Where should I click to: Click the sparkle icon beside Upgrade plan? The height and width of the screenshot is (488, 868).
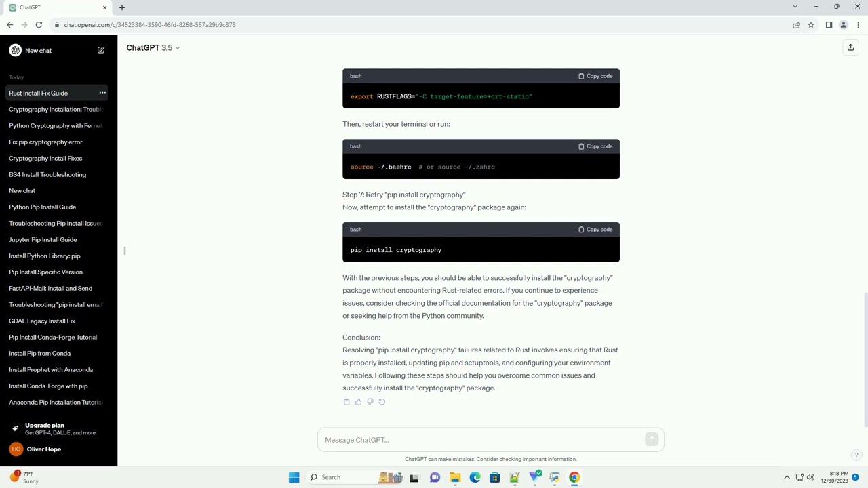(x=15, y=428)
